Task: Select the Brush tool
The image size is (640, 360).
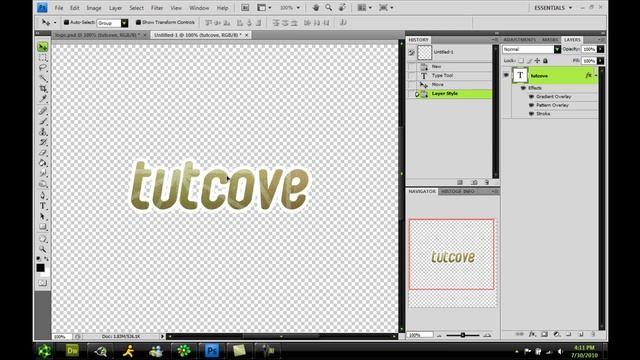Action: pos(42,121)
